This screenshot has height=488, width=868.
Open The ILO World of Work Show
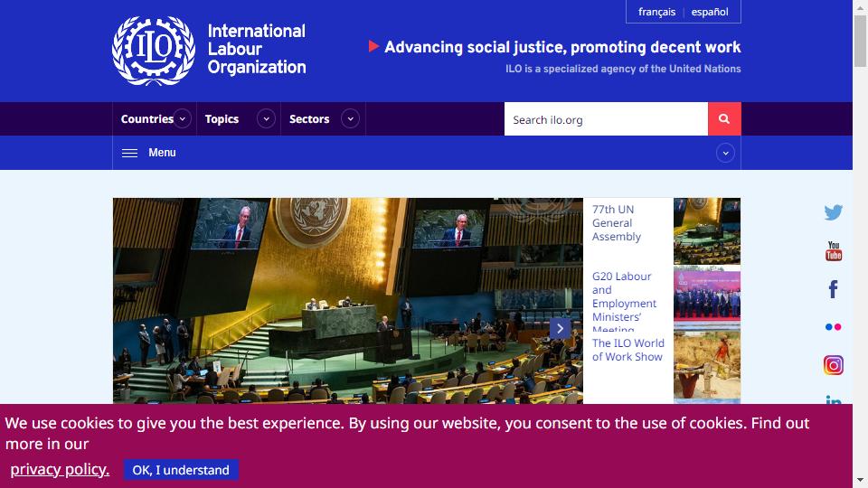(628, 351)
